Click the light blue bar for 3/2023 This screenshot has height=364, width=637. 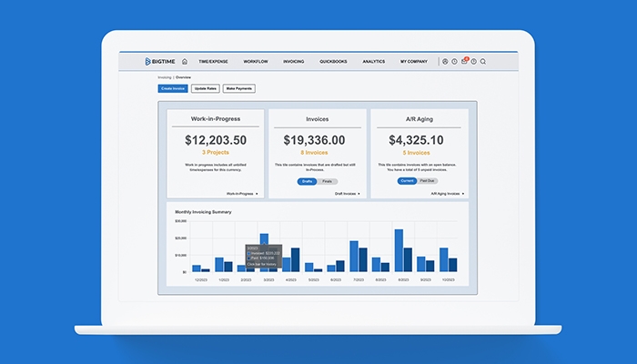(264, 238)
